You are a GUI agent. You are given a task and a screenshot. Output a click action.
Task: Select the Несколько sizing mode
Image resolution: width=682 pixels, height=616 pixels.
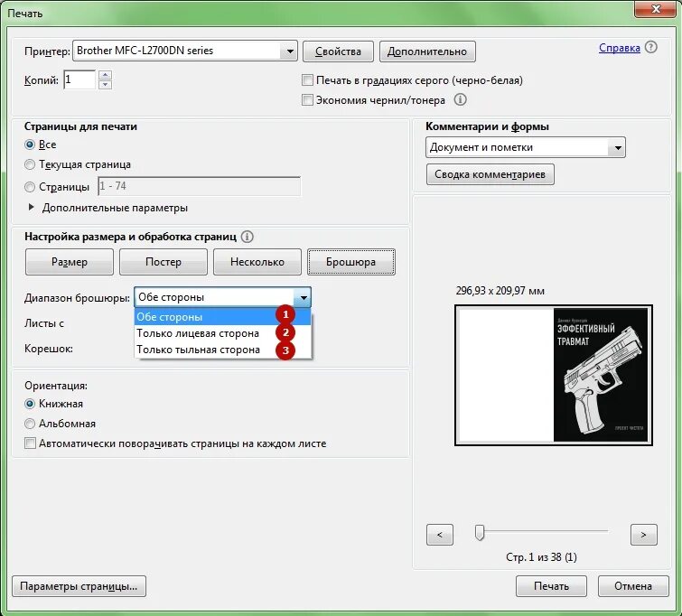[257, 262]
